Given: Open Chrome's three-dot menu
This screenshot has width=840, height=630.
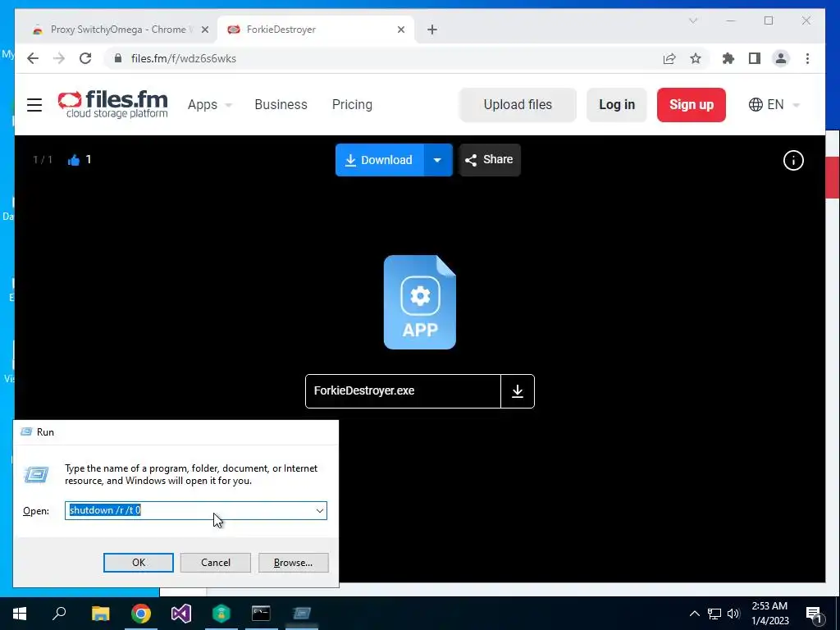Looking at the screenshot, I should (x=807, y=58).
